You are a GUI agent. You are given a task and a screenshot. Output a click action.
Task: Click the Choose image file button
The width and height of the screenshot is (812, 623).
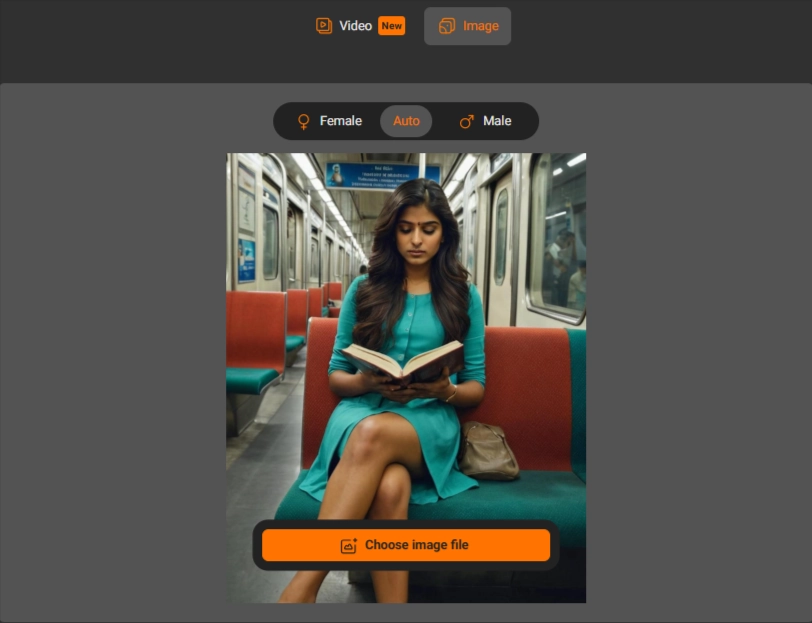click(405, 544)
